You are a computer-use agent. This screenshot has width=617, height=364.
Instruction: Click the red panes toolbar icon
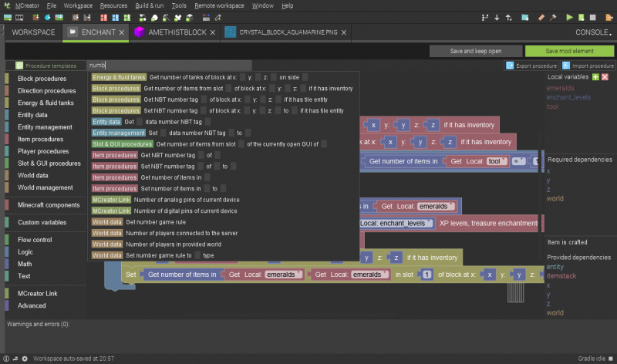(x=104, y=17)
